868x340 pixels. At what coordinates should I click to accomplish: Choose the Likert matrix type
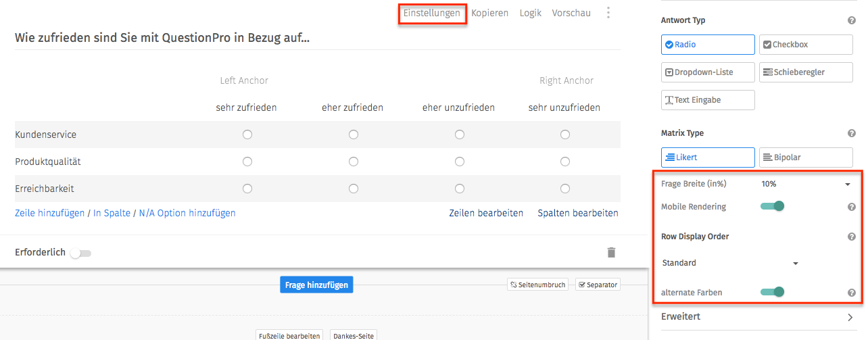[x=708, y=157]
